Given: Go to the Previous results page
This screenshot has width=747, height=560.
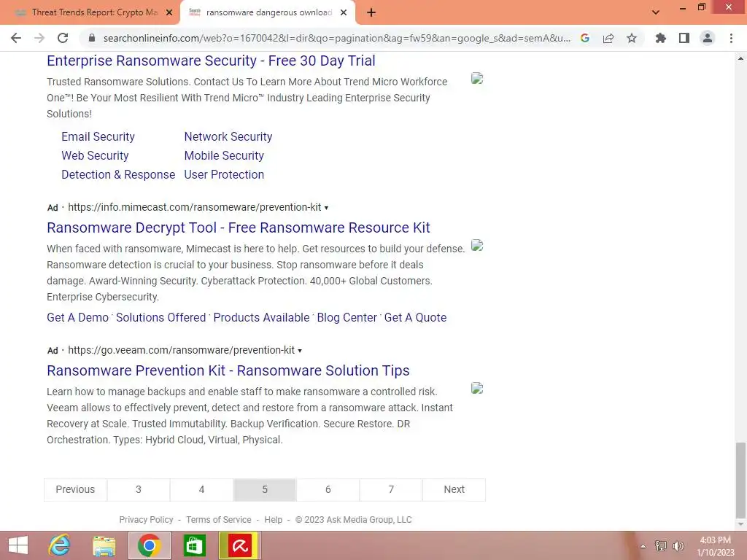Looking at the screenshot, I should tap(75, 489).
